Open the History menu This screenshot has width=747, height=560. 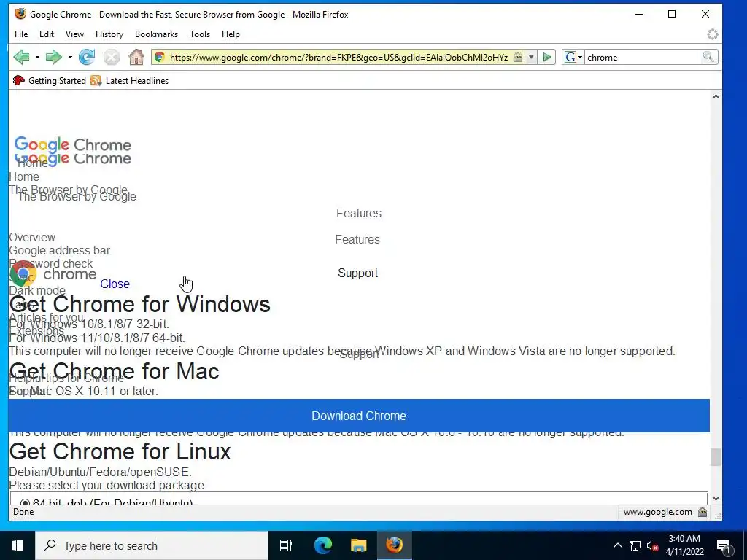109,34
